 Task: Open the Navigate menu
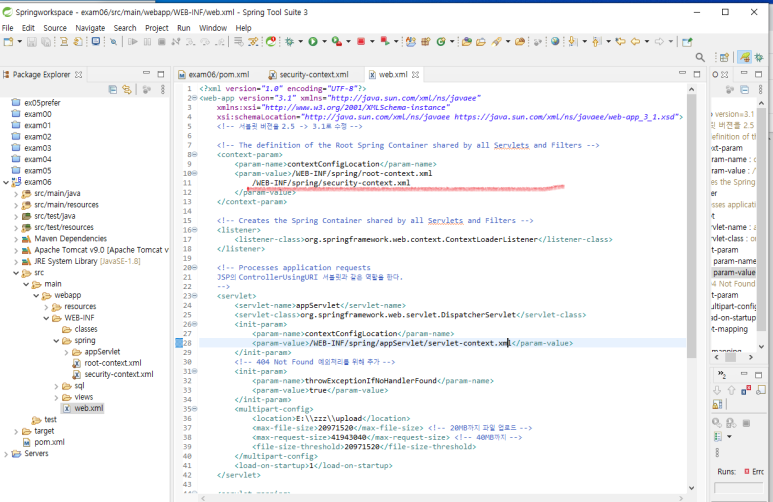[90, 28]
